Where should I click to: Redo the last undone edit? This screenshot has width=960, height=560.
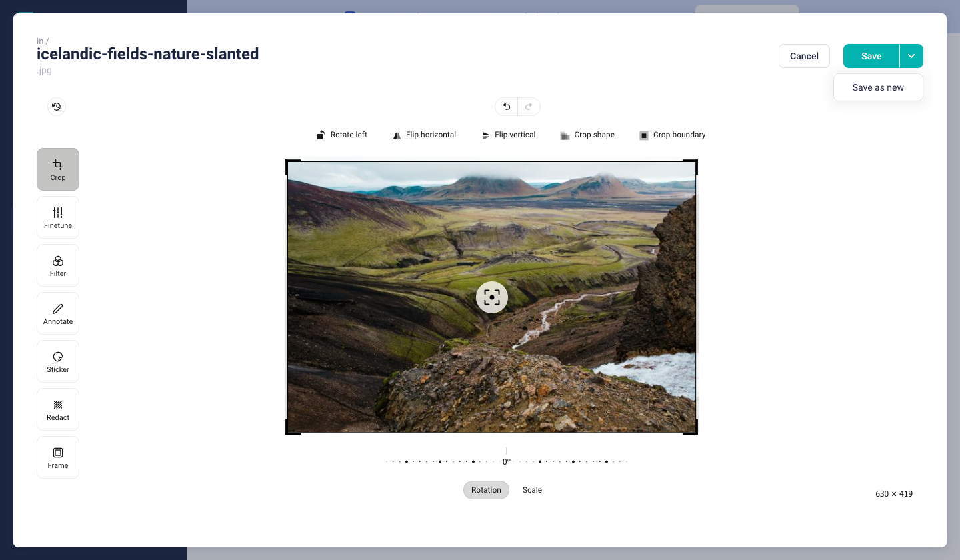[x=529, y=107]
